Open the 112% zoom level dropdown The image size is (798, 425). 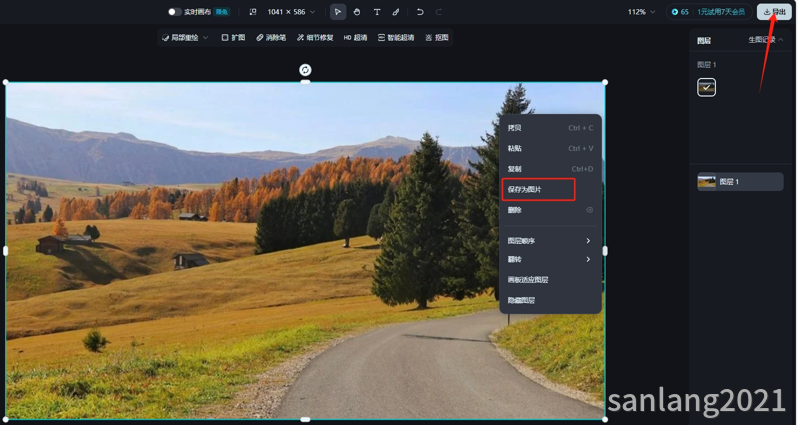[x=641, y=12]
